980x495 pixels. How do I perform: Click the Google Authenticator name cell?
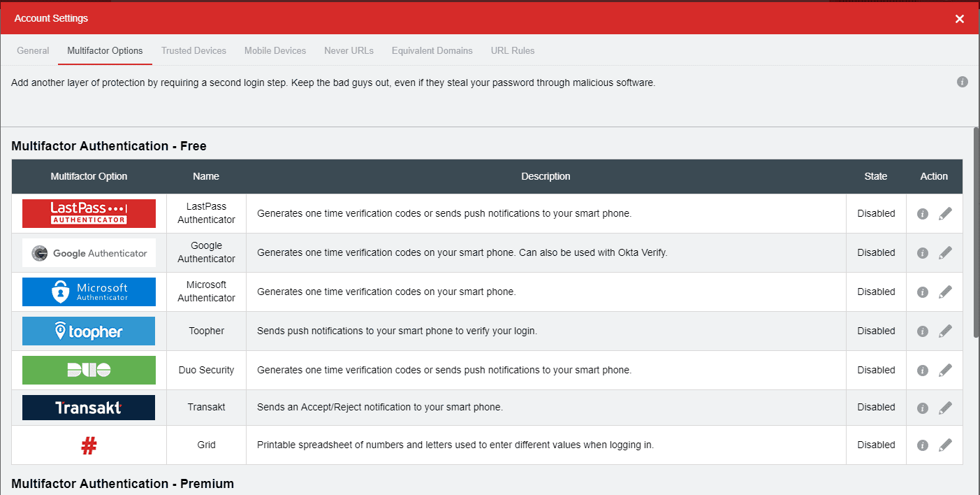coord(206,252)
